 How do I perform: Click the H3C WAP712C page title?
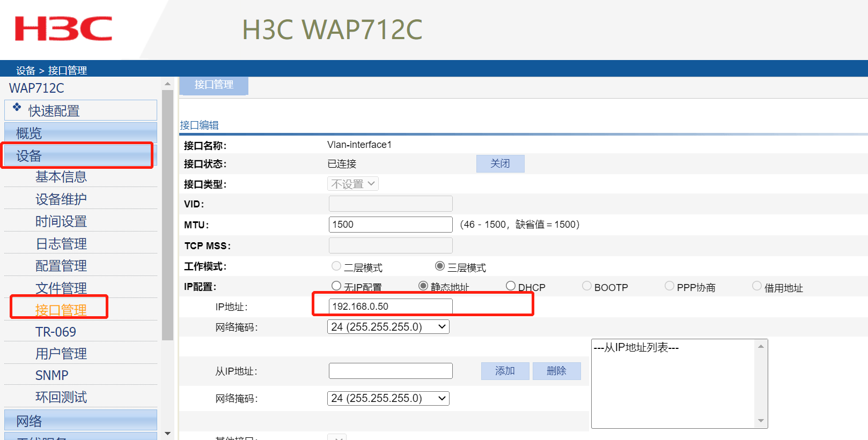point(333,29)
